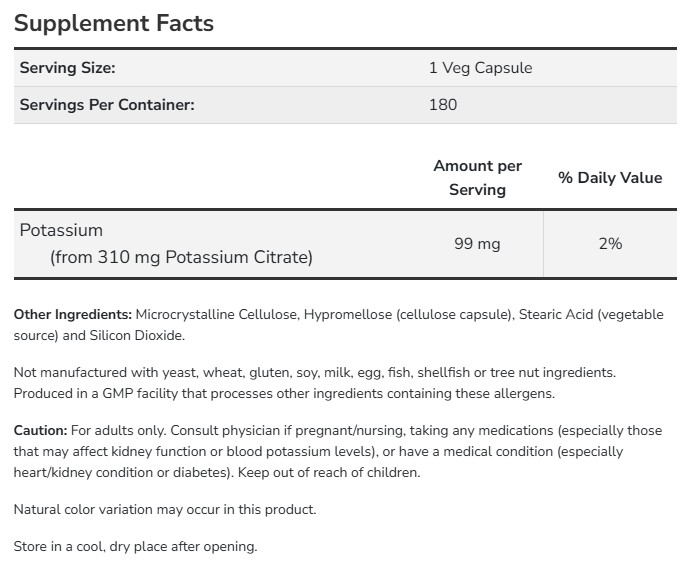Select the 2% daily value cell
The width and height of the screenshot is (692, 569).
click(x=610, y=243)
